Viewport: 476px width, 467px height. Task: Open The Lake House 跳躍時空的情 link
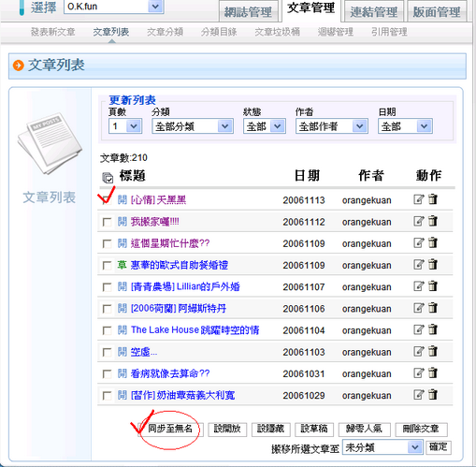[195, 330]
